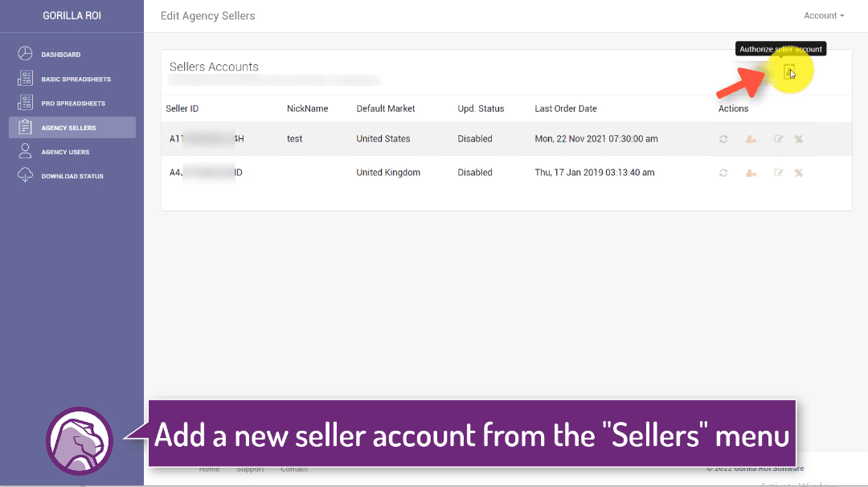Click percent icon for United Kingdom seller
Image resolution: width=868 pixels, height=487 pixels.
(x=798, y=173)
